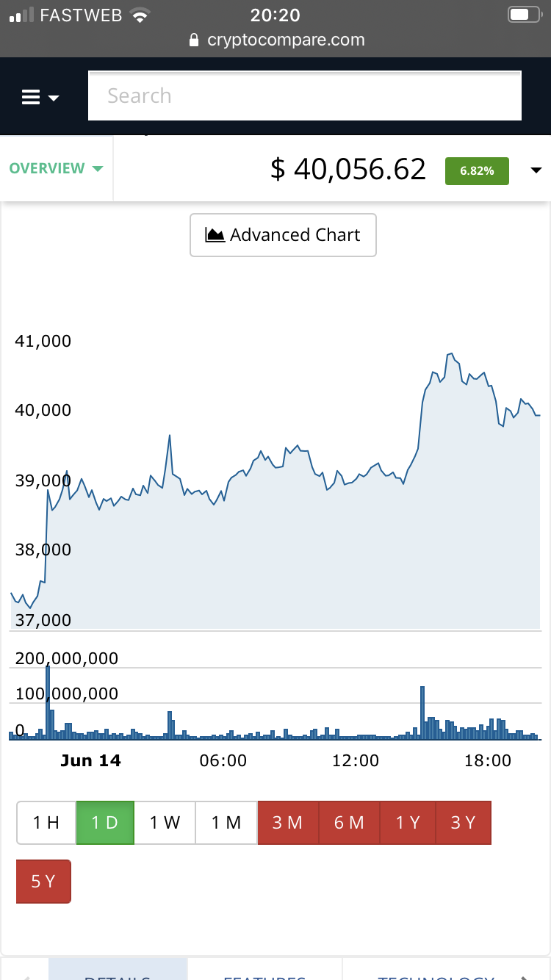The image size is (551, 980).
Task: Tap the battery icon in status bar
Action: (x=523, y=15)
